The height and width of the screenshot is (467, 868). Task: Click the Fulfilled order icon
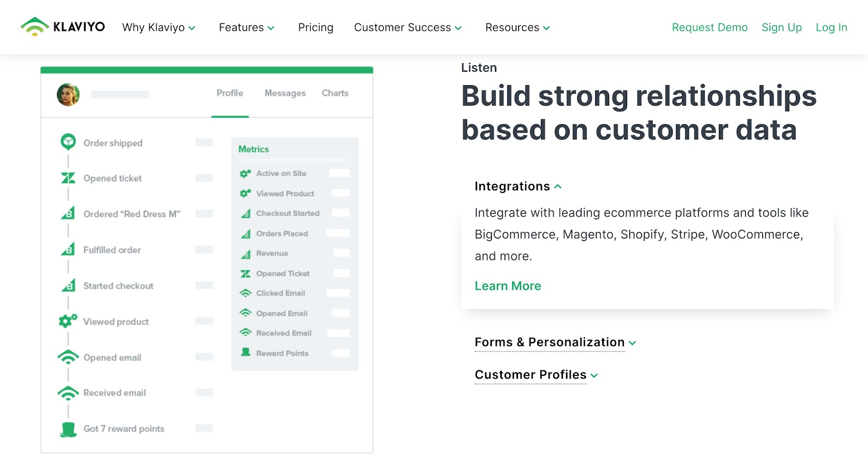[68, 249]
